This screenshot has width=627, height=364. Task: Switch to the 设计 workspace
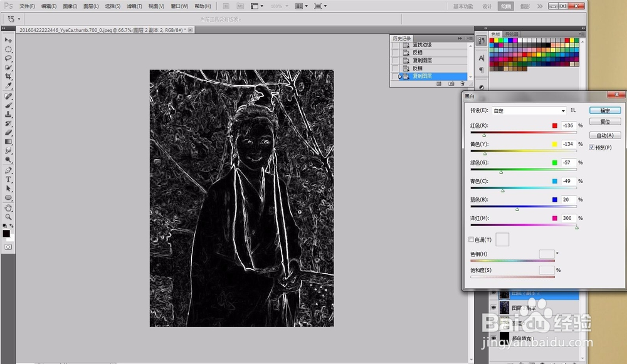click(487, 6)
